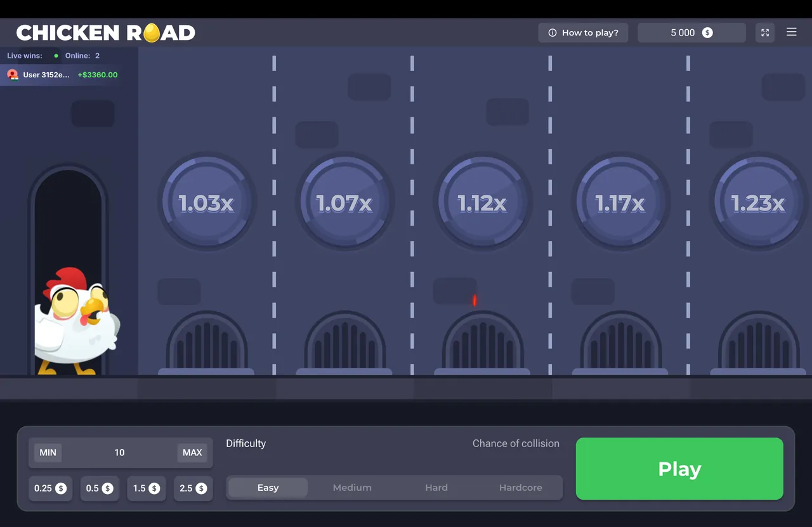Select Hardcore difficulty

pyautogui.click(x=520, y=488)
